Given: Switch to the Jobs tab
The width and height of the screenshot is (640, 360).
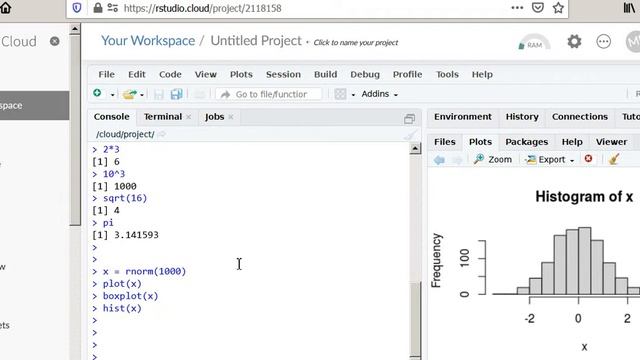Looking at the screenshot, I should click(214, 117).
